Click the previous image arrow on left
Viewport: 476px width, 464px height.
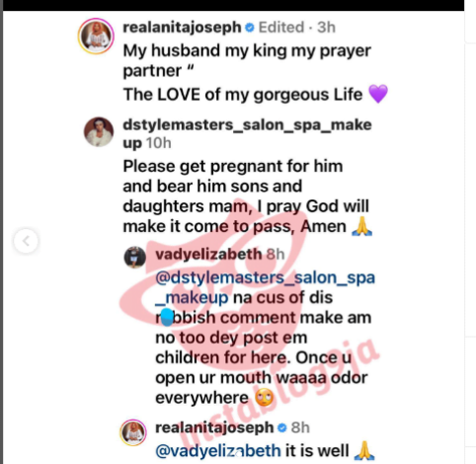coord(27,241)
